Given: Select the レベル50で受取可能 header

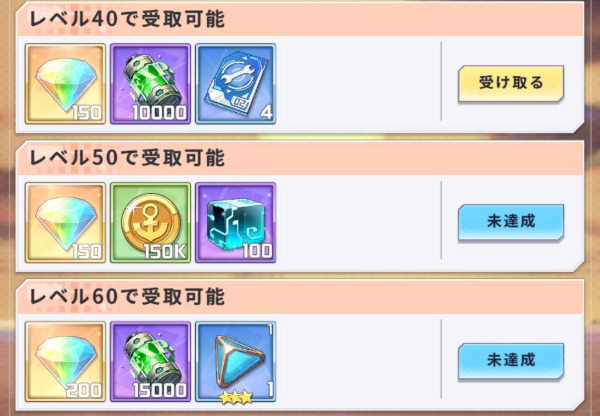Looking at the screenshot, I should coord(127,158).
